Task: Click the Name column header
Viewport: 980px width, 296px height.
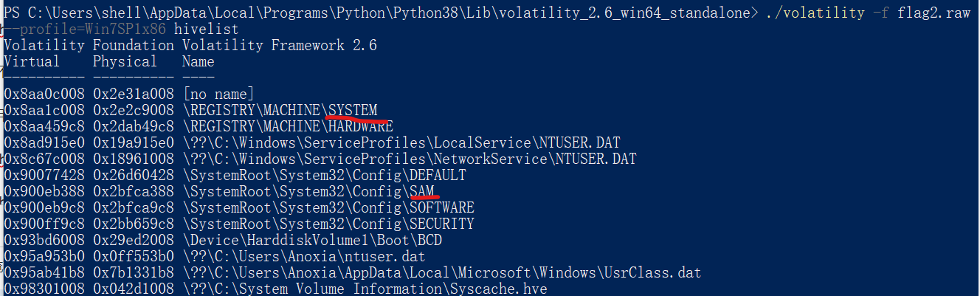Action: (x=198, y=61)
